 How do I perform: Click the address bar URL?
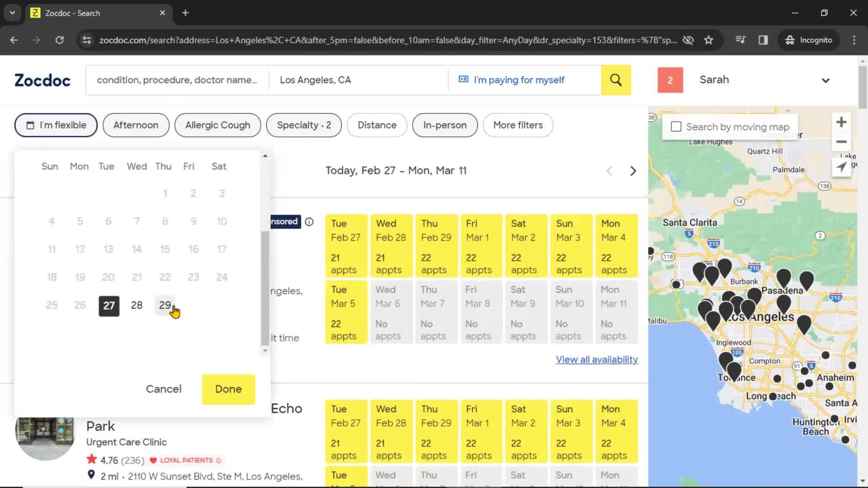tap(388, 40)
